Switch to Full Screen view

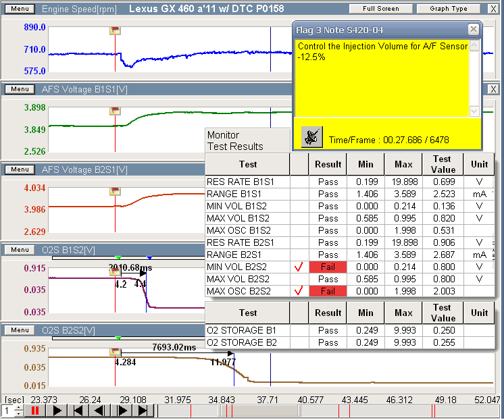pos(380,9)
